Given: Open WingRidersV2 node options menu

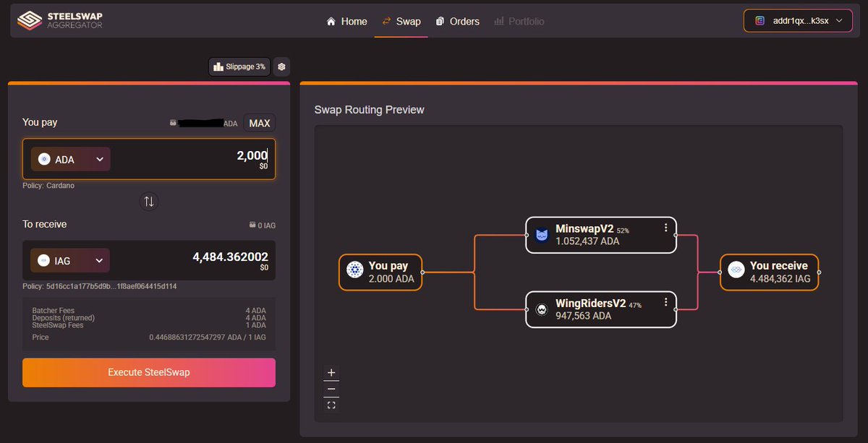Looking at the screenshot, I should coord(665,302).
